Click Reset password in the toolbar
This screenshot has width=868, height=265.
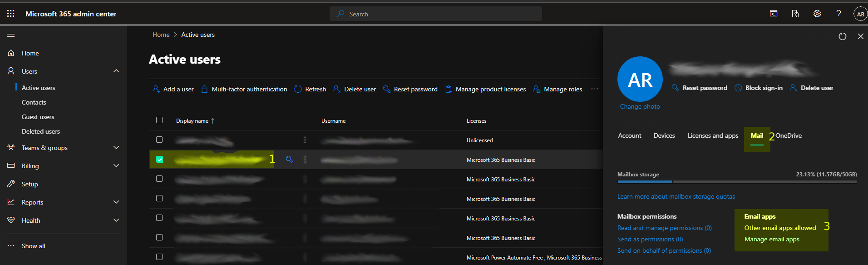pos(410,89)
